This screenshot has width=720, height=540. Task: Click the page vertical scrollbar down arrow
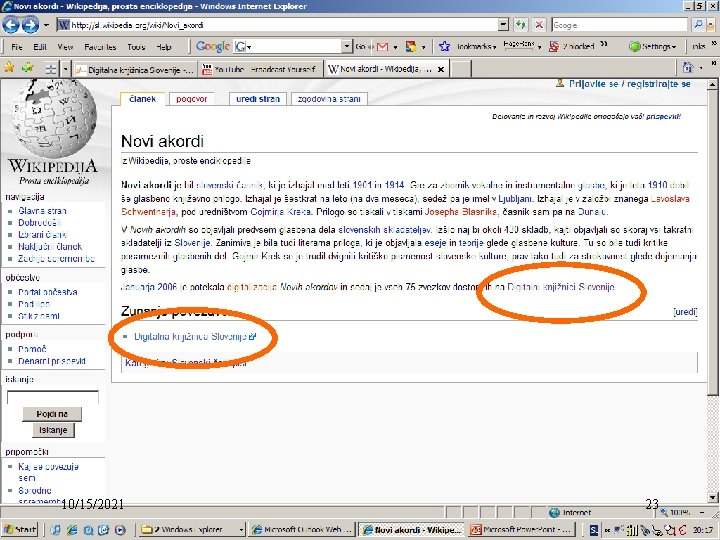click(712, 497)
